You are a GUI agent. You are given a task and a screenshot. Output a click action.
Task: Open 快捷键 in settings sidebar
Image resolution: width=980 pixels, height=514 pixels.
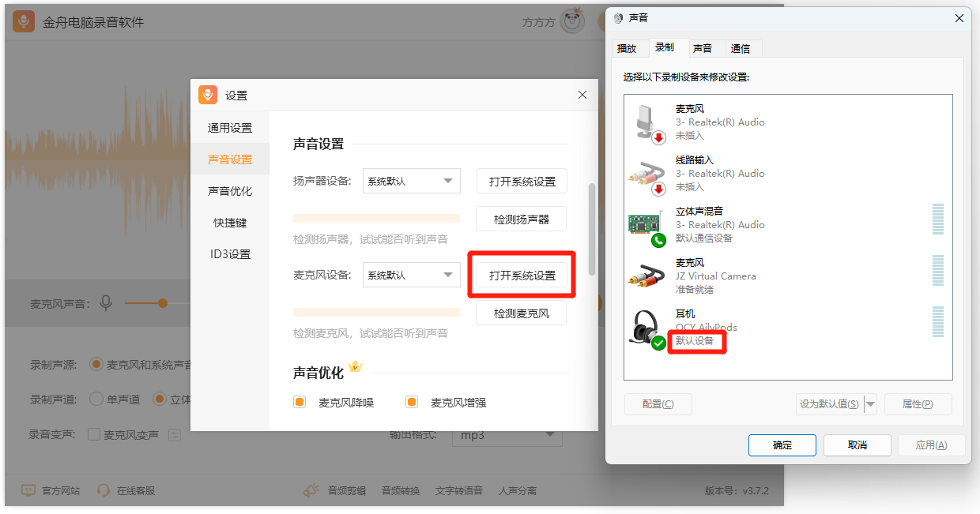230,223
